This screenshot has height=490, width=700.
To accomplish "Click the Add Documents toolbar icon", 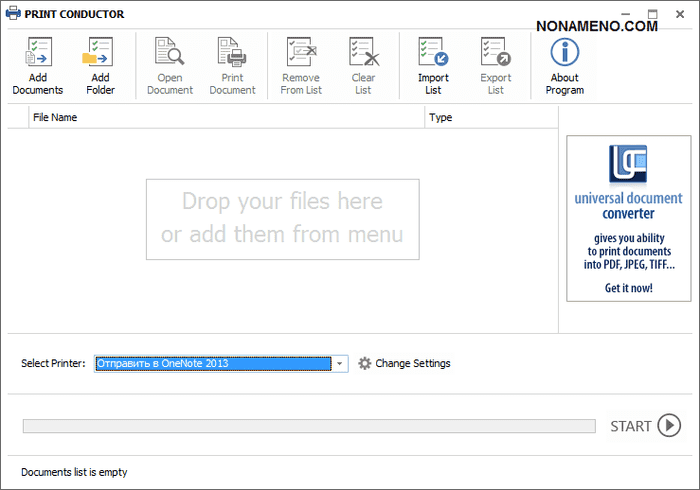I will pyautogui.click(x=38, y=53).
